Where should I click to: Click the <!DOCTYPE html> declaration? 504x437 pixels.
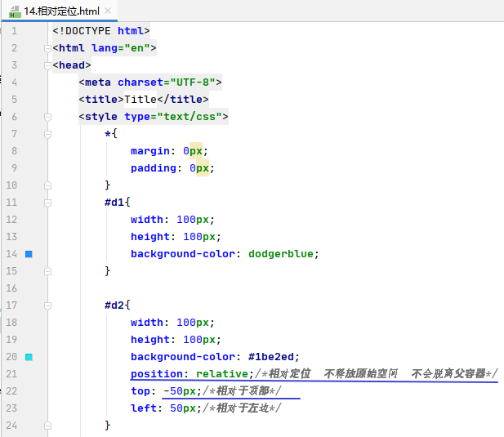tap(101, 31)
